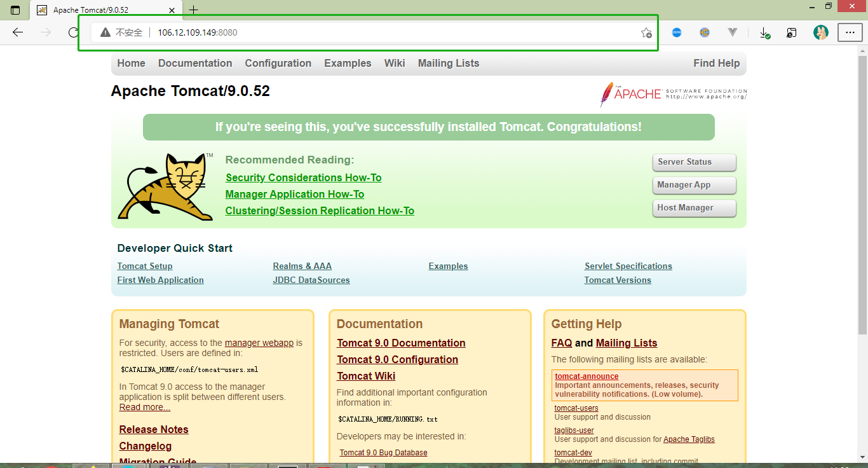Open the Tomcat Wiki link
868x468 pixels.
[366, 376]
